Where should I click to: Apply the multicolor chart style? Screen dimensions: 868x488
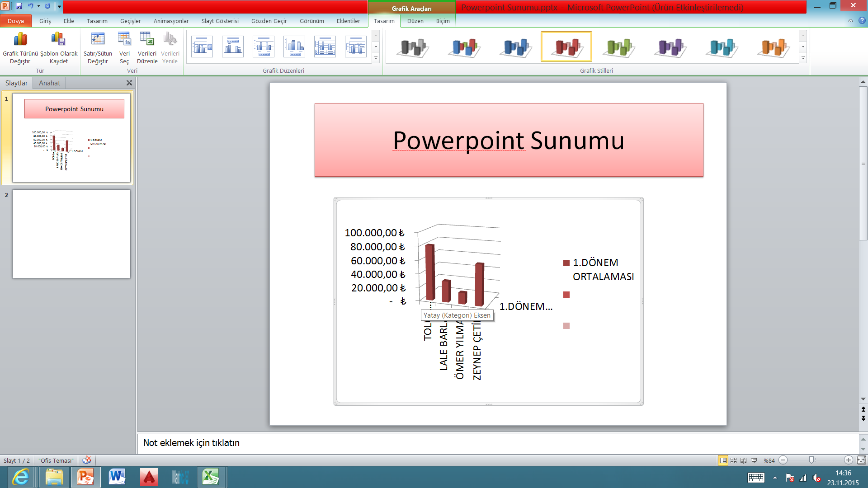[464, 47]
